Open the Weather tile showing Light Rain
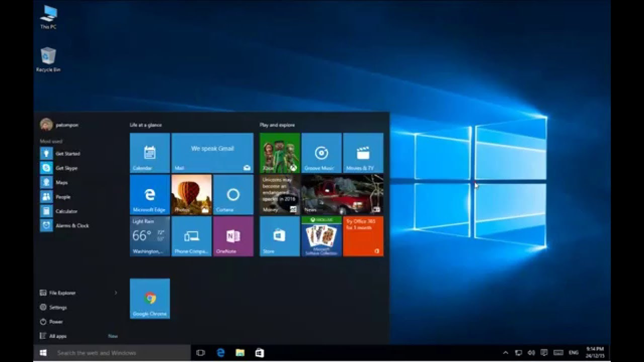 150,236
